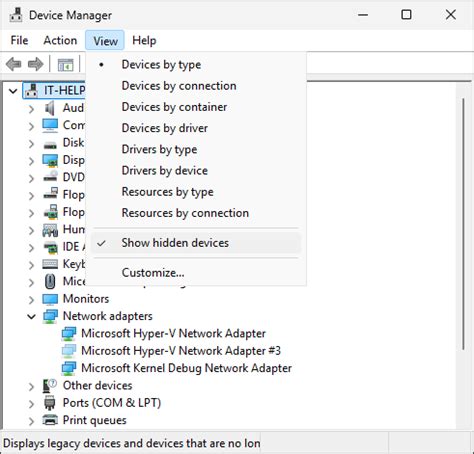
Task: Click the Device Manager title bar icon
Action: point(16,15)
